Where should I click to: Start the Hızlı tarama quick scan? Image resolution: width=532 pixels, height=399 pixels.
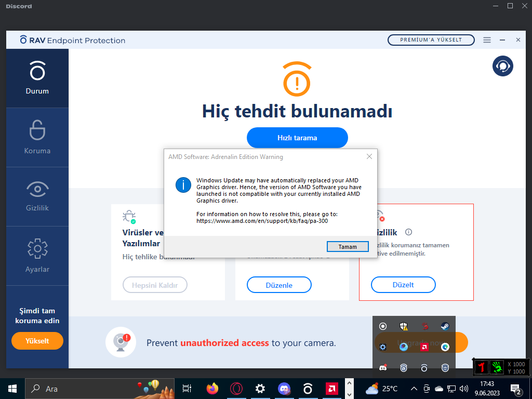[x=297, y=138]
